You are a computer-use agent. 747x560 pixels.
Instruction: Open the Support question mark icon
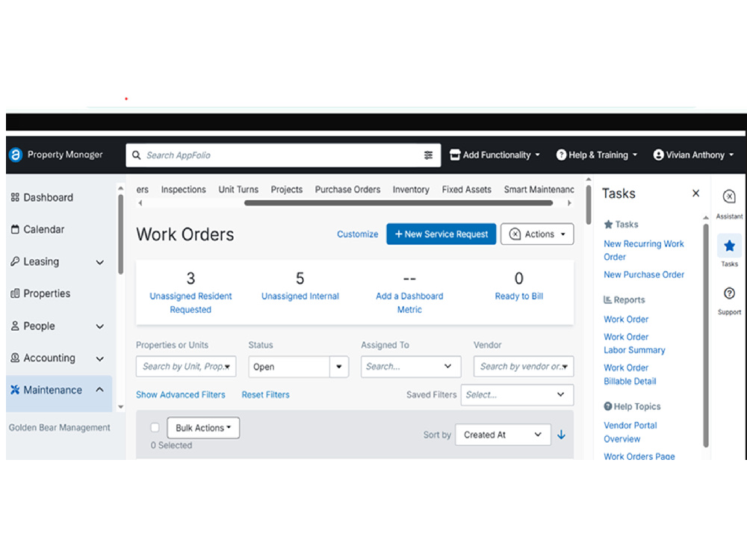coord(729,293)
